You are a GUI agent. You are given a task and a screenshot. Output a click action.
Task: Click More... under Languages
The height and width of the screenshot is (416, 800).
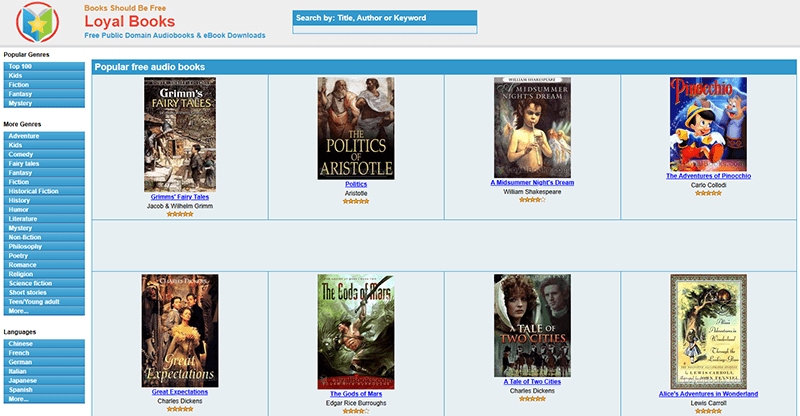click(x=44, y=399)
